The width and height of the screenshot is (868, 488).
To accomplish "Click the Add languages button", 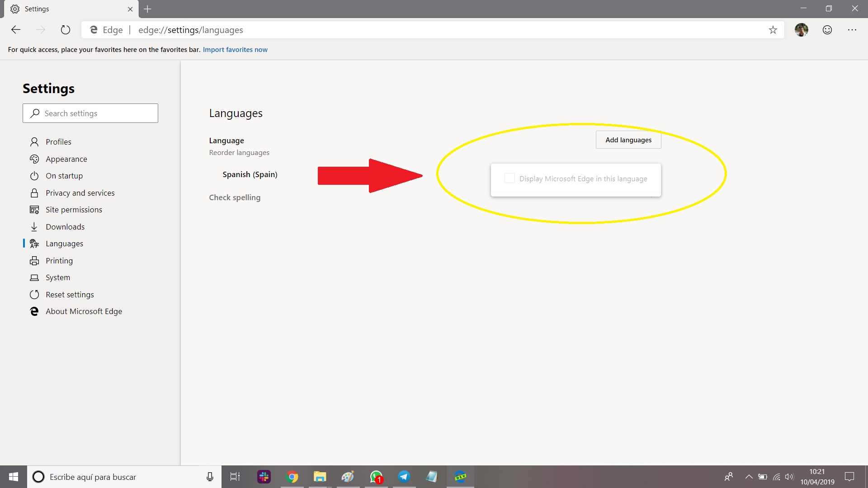I will [x=628, y=140].
